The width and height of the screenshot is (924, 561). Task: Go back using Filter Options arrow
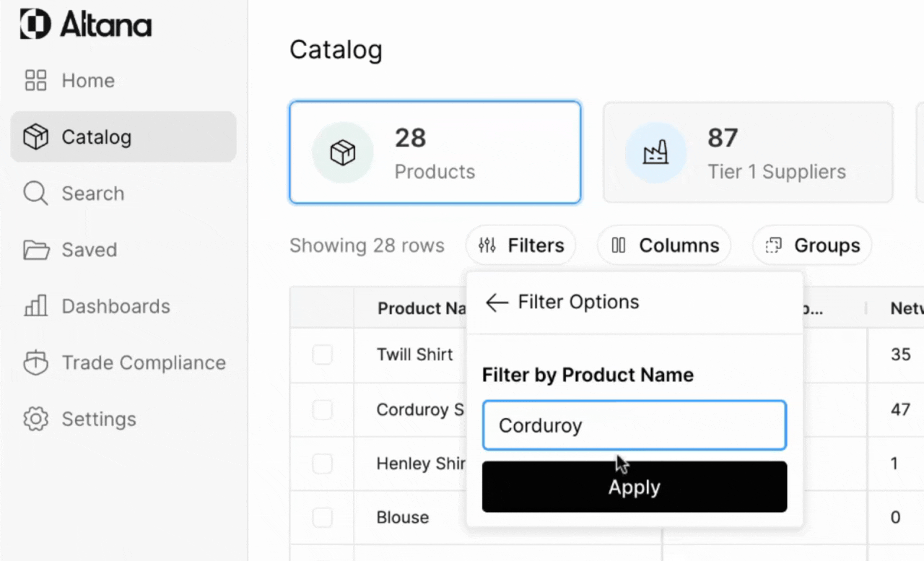coord(497,302)
